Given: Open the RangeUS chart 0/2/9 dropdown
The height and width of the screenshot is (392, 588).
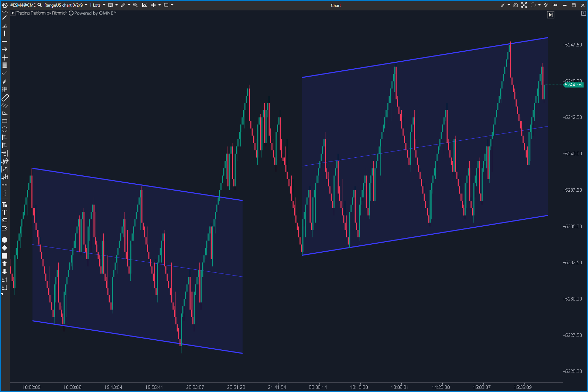Looking at the screenshot, I should tap(86, 5).
